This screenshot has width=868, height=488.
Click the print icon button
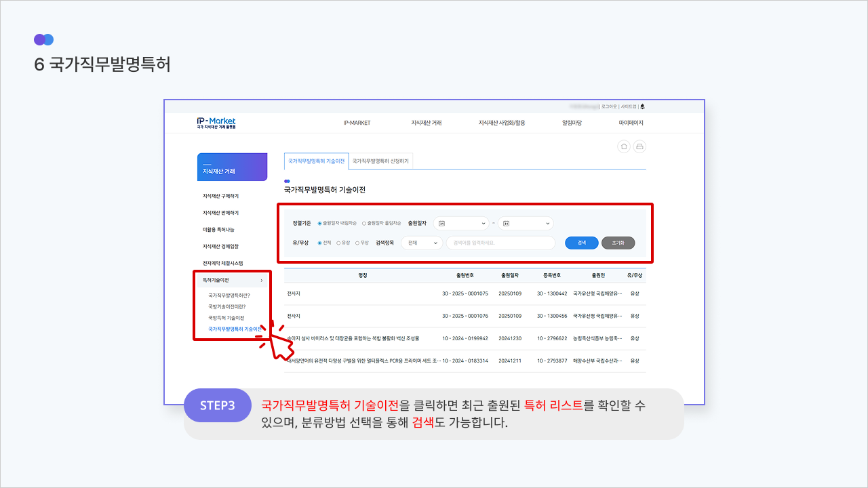639,146
